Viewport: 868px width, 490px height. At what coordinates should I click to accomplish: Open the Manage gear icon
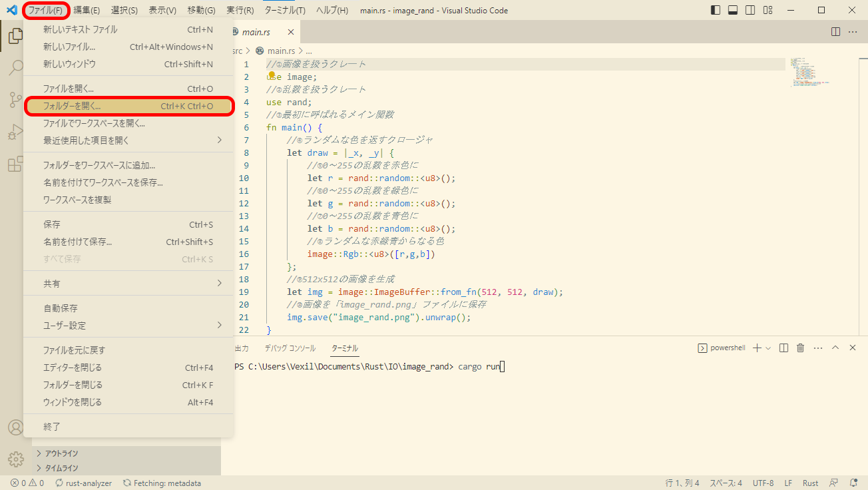(x=15, y=459)
